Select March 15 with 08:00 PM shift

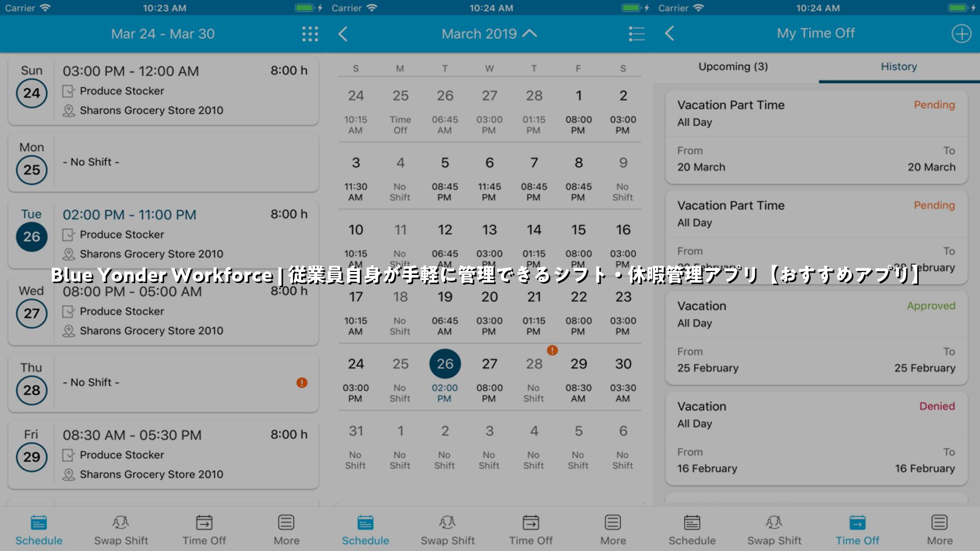[578, 245]
